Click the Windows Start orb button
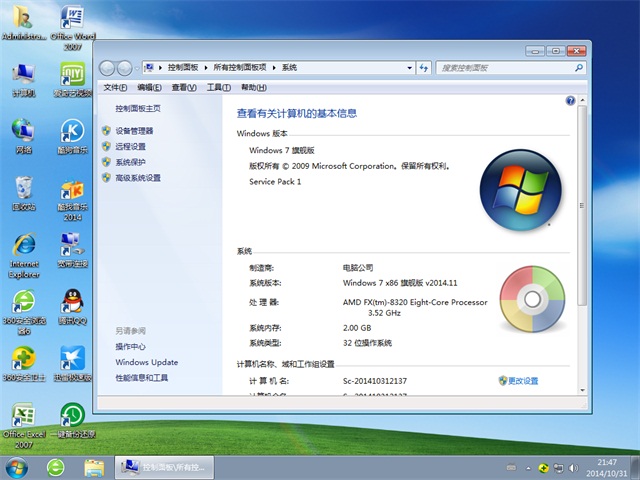Screen dimensions: 640x480 click(17, 467)
